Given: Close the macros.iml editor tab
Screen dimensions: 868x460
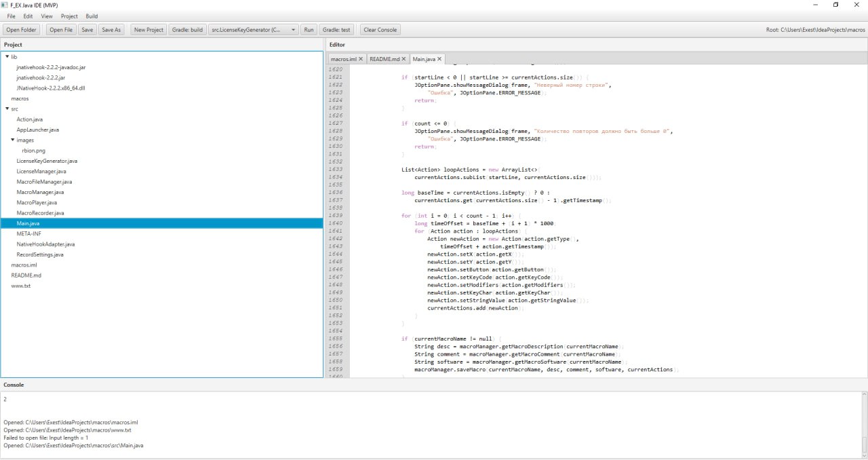Looking at the screenshot, I should (361, 59).
